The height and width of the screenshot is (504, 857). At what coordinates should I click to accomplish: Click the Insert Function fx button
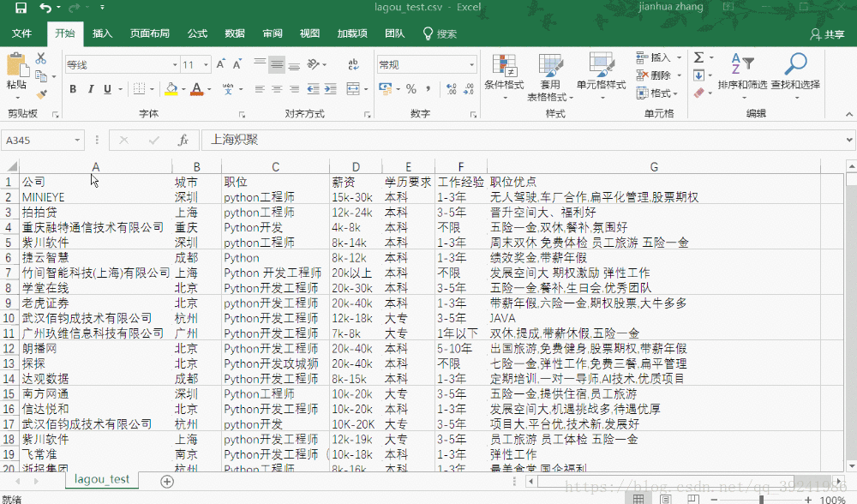click(183, 141)
